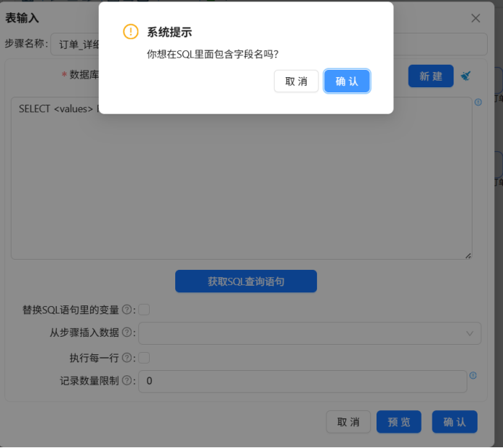
Task: Confirm the 系统提示 dialog with 确认
Action: coord(347,81)
